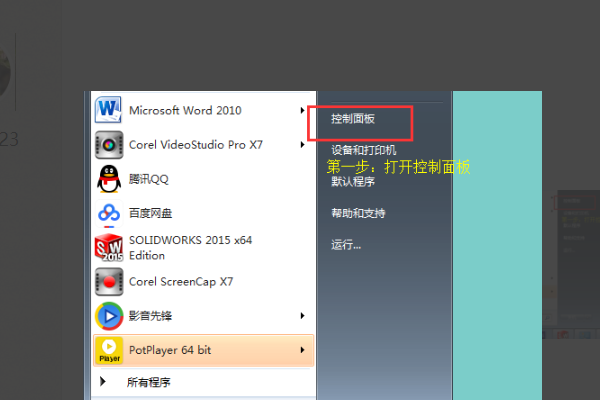Open 控制面板 from Start menu
The height and width of the screenshot is (400, 600).
353,119
